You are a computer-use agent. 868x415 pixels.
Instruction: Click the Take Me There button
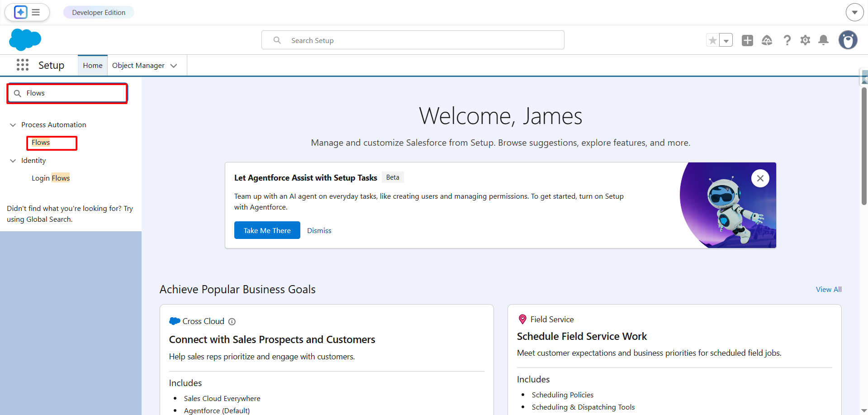[267, 230]
